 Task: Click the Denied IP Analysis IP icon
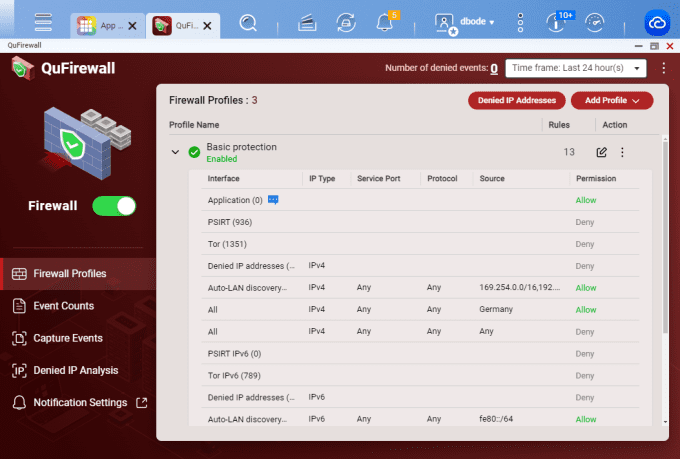pos(19,370)
